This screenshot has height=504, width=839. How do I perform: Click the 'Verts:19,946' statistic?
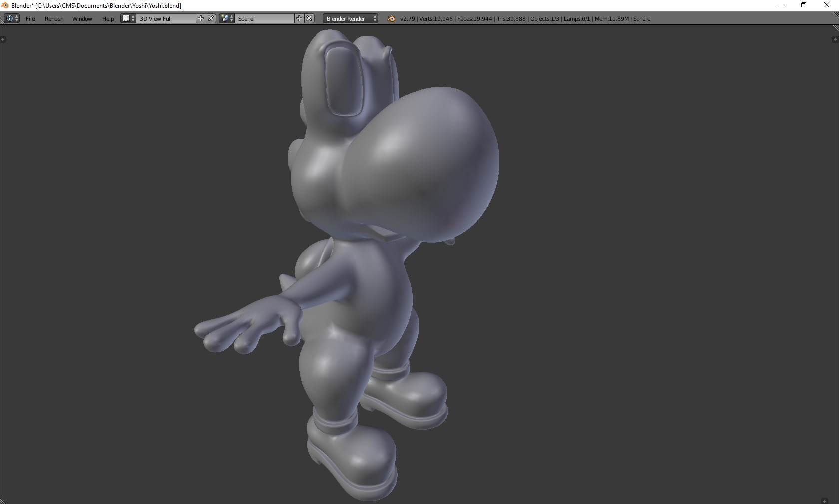(436, 19)
